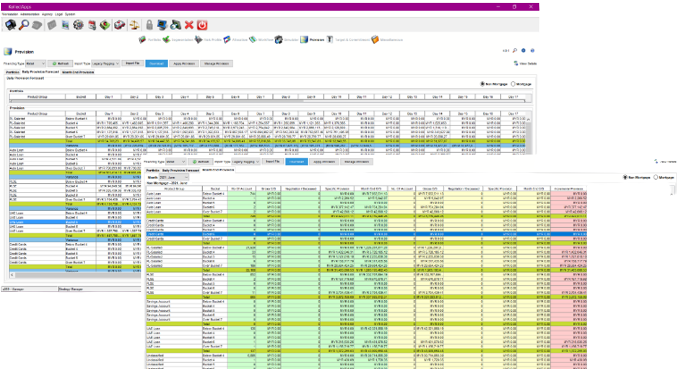The height and width of the screenshot is (369, 677).
Task: Click small search icon at panel top-right
Action: click(x=515, y=50)
